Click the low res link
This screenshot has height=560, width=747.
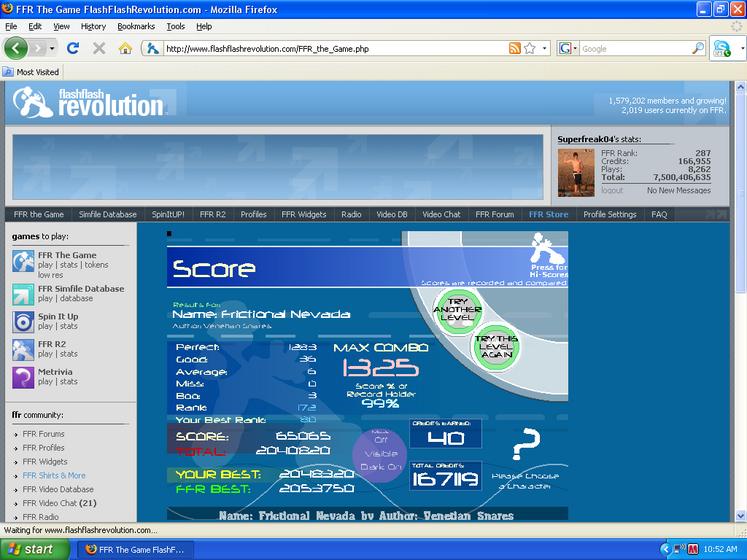tap(50, 275)
